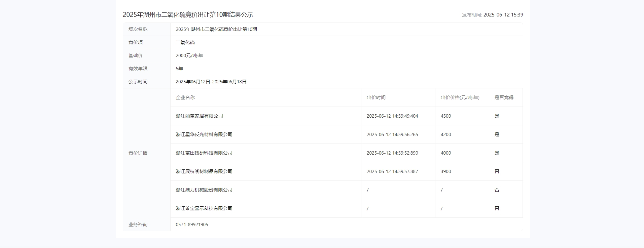
Task: Click bid time 2025-06-12 14:59:57:887
Action: (392, 171)
